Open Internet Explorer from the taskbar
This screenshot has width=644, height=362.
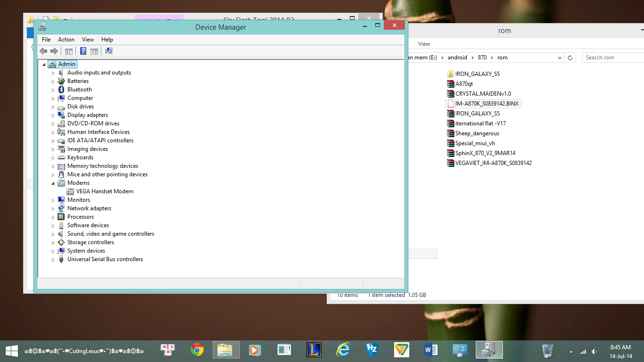(x=343, y=350)
